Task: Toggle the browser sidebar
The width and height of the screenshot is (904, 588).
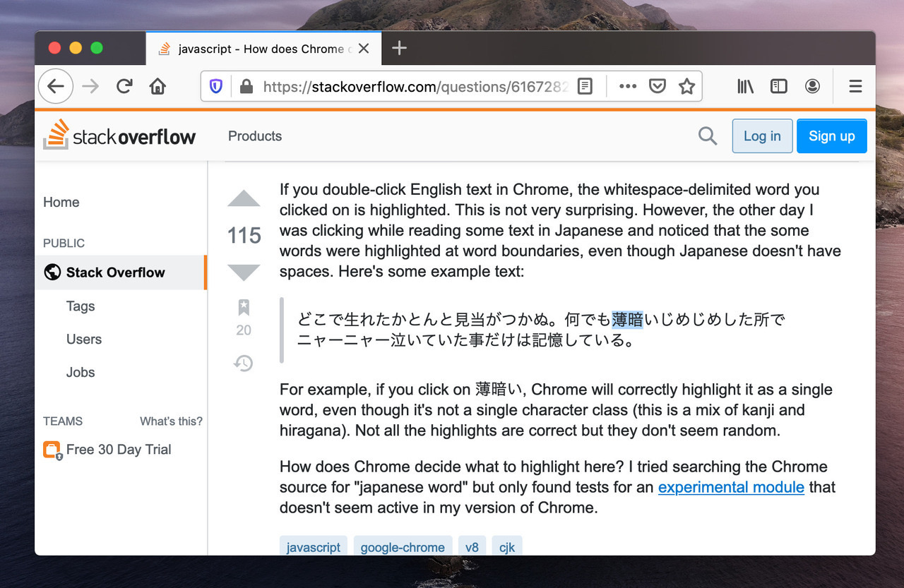Action: [x=778, y=86]
